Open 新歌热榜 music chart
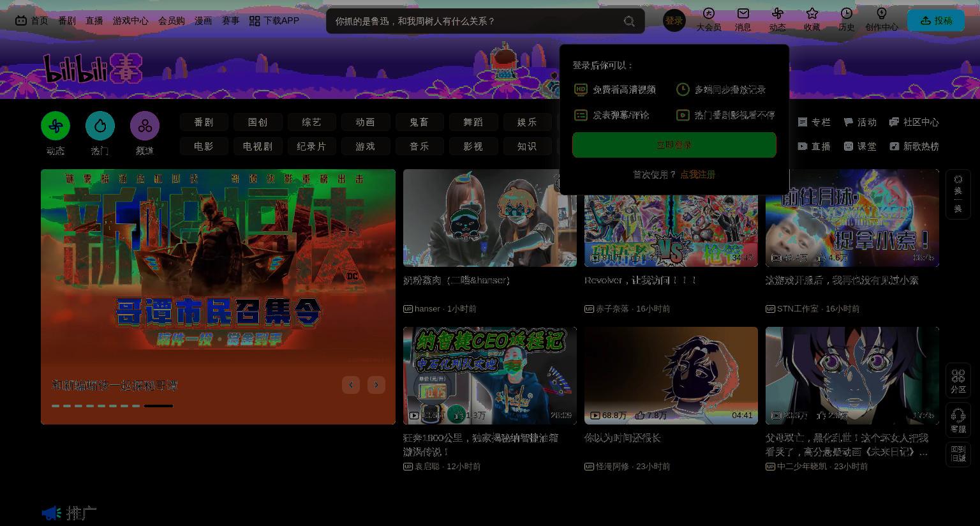The height and width of the screenshot is (526, 980). pos(914,146)
